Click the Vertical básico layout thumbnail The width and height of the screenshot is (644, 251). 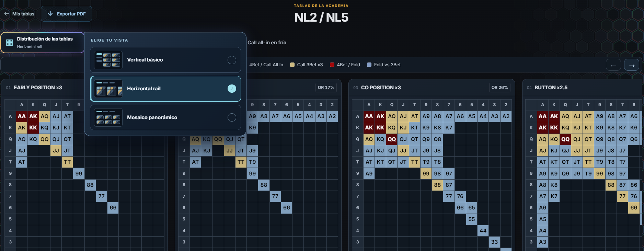(108, 60)
